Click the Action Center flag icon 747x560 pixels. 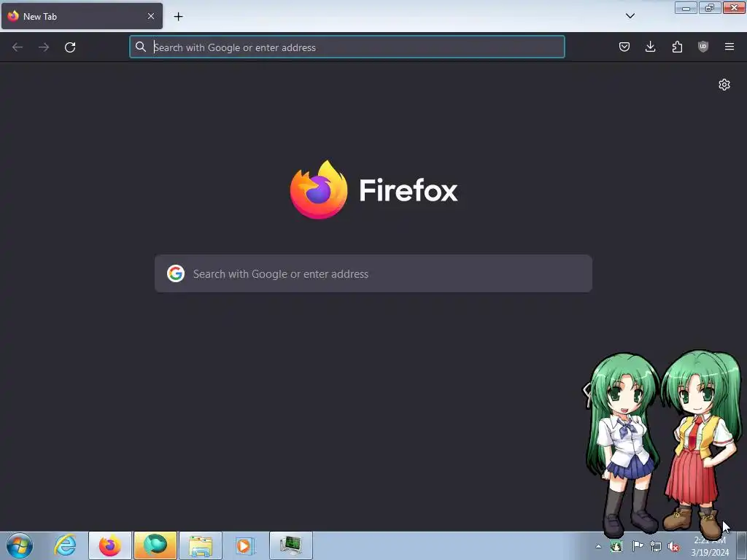[637, 546]
